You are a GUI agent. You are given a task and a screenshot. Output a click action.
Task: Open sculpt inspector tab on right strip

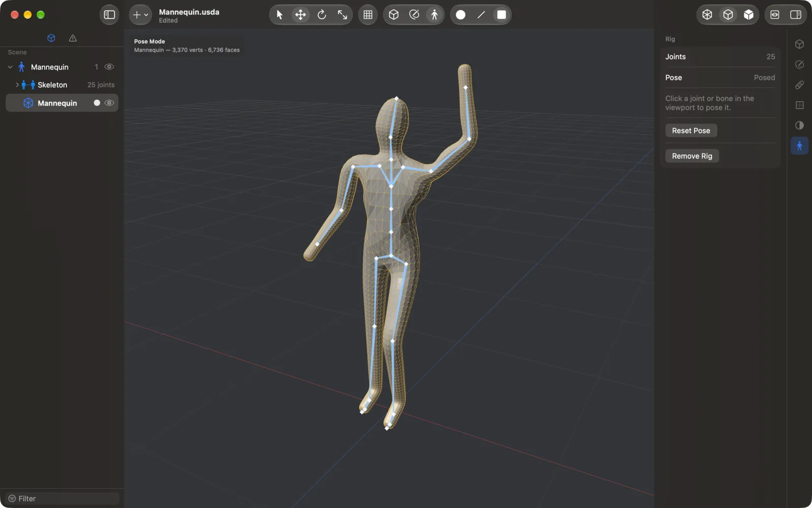(799, 65)
